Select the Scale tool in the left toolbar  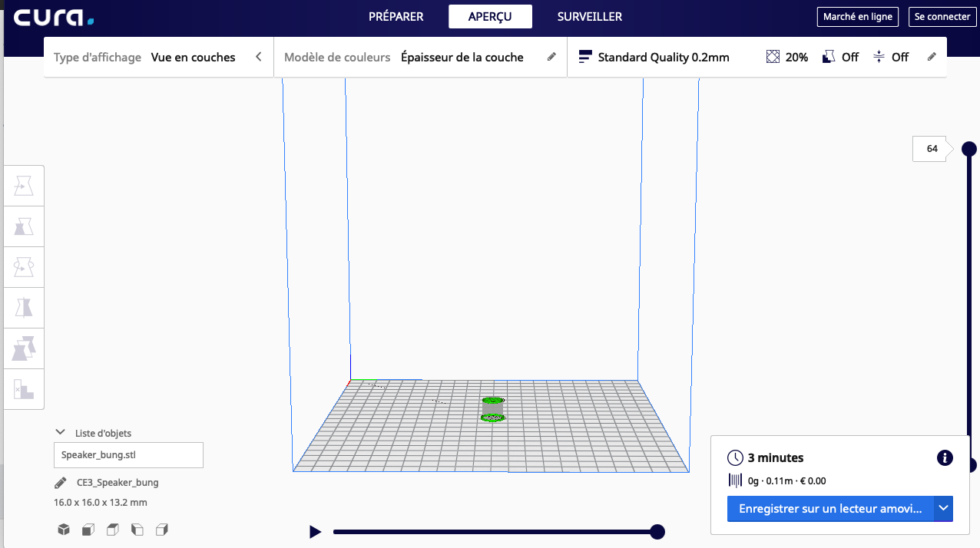click(24, 226)
